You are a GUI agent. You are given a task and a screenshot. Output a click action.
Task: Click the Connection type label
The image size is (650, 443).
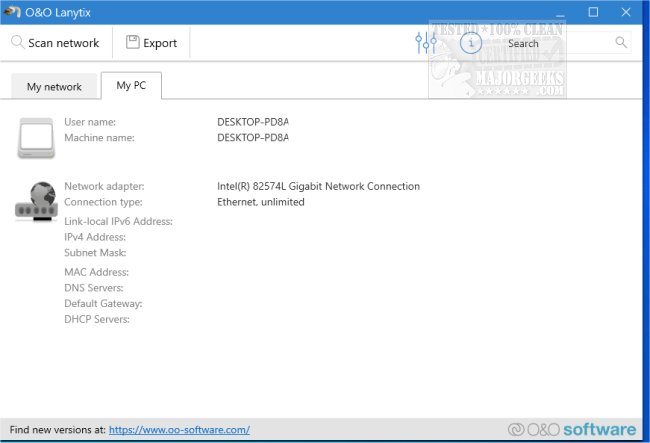point(103,202)
